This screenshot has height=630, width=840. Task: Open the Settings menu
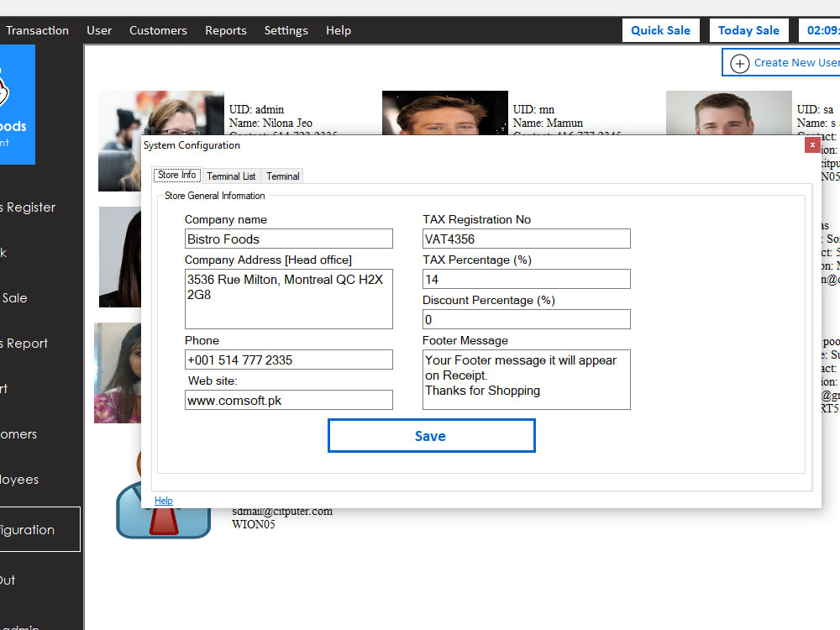[286, 30]
